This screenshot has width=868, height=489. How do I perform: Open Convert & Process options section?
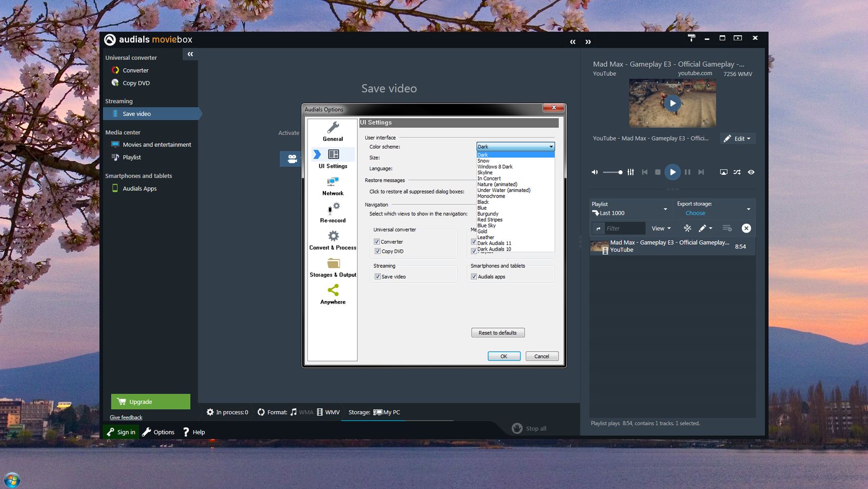click(x=333, y=240)
